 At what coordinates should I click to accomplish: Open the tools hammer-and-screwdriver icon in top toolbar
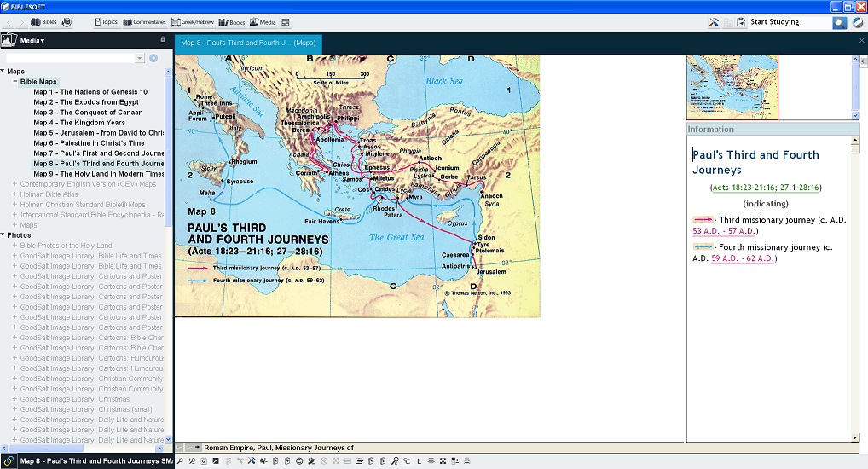pyautogui.click(x=714, y=22)
